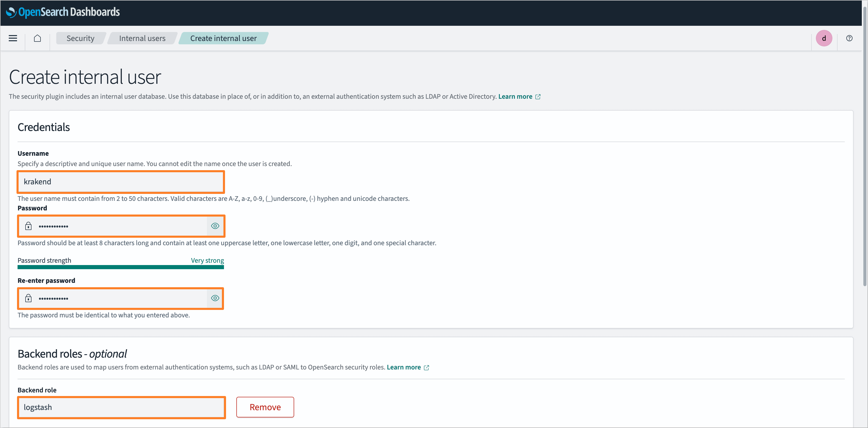Click the hamburger menu icon

point(13,38)
